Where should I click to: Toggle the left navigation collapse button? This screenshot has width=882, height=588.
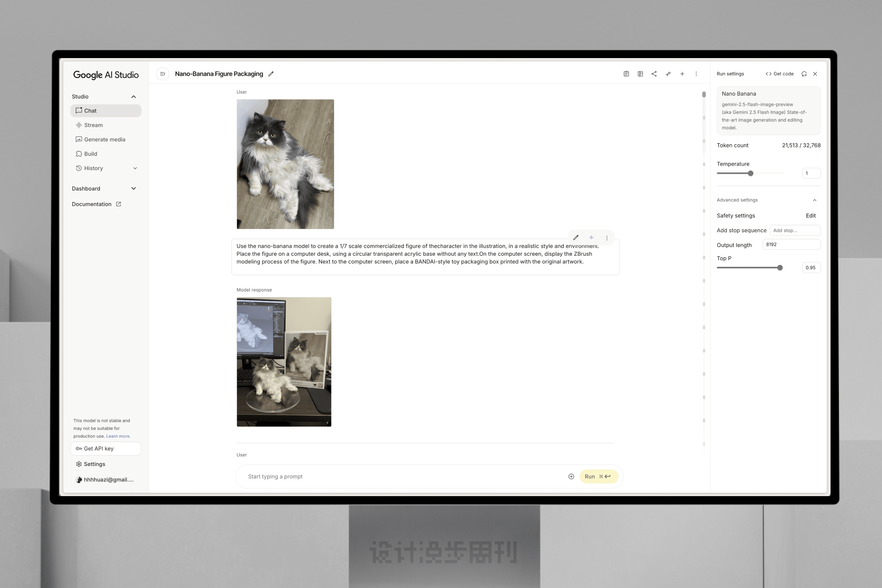point(162,74)
